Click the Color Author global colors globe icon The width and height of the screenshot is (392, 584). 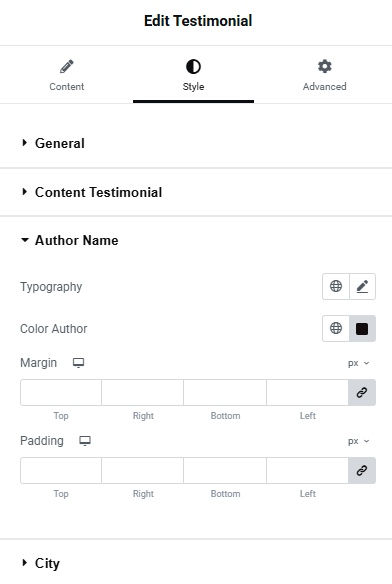pyautogui.click(x=336, y=328)
